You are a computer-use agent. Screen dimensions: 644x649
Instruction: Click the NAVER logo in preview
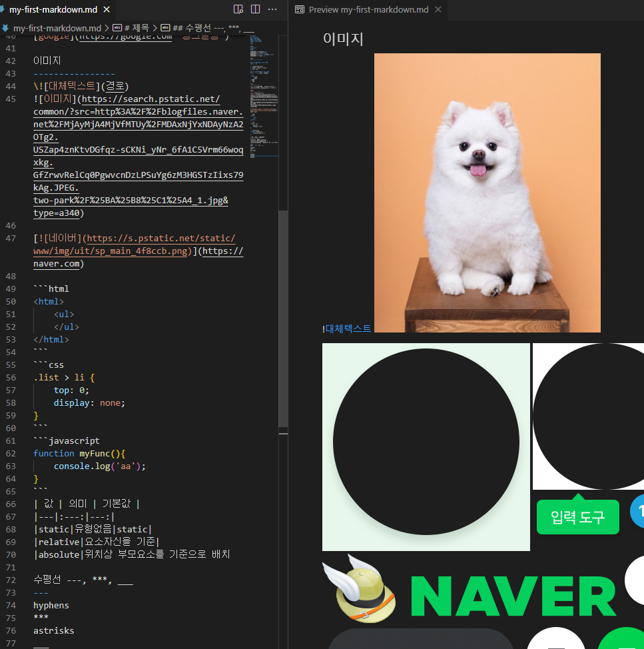point(513,596)
